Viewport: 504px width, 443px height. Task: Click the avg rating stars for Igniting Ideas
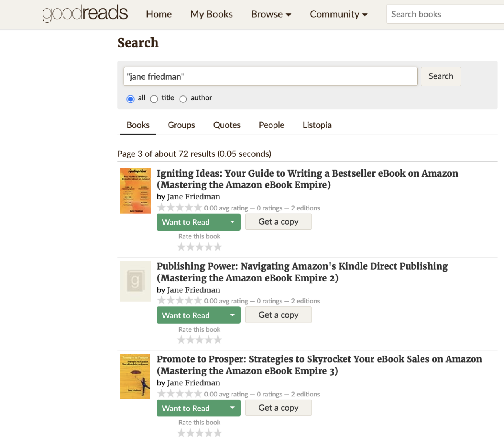point(180,207)
